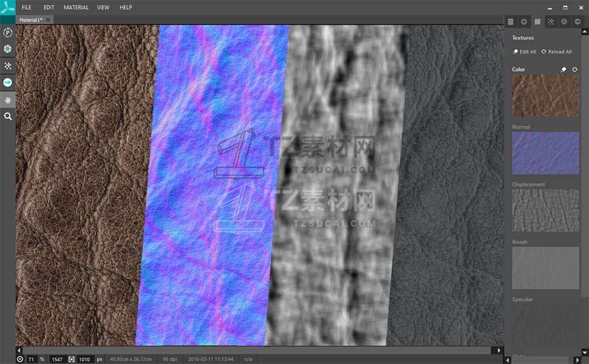This screenshot has height=364, width=589.
Task: Click the Displacement texture label
Action: [528, 184]
